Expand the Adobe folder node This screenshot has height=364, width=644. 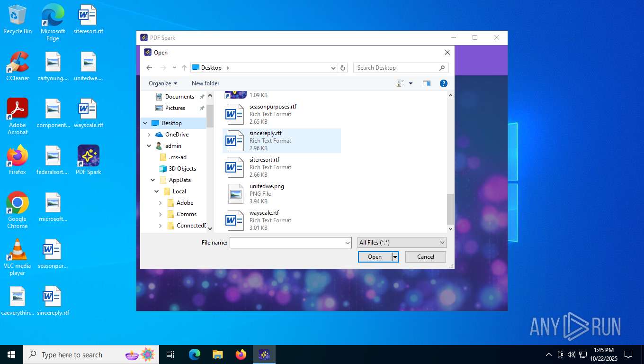pos(161,203)
